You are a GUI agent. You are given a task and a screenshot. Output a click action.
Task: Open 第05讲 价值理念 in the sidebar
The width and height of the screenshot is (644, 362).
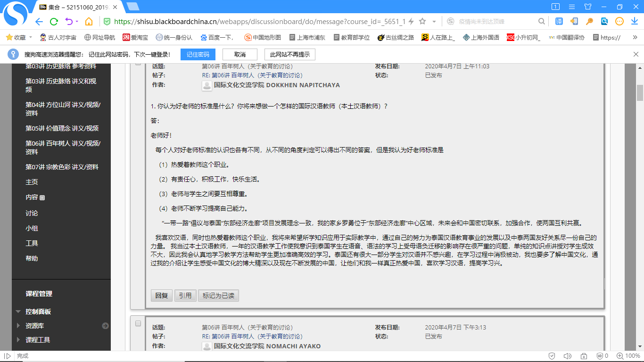(62, 128)
